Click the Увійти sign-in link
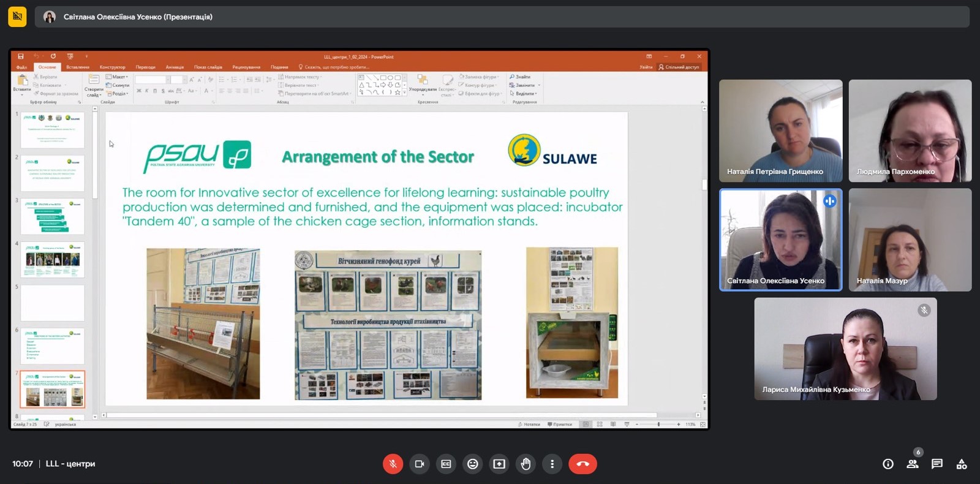The height and width of the screenshot is (484, 980). (646, 67)
